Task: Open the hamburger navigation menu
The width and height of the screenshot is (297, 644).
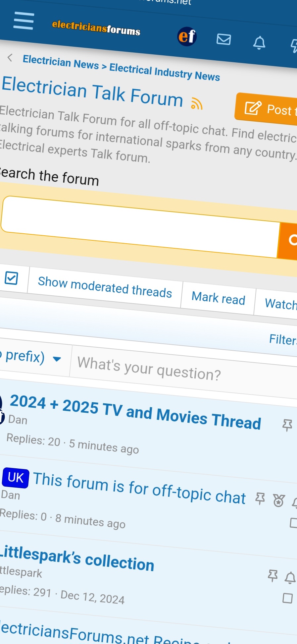Action: [x=24, y=21]
